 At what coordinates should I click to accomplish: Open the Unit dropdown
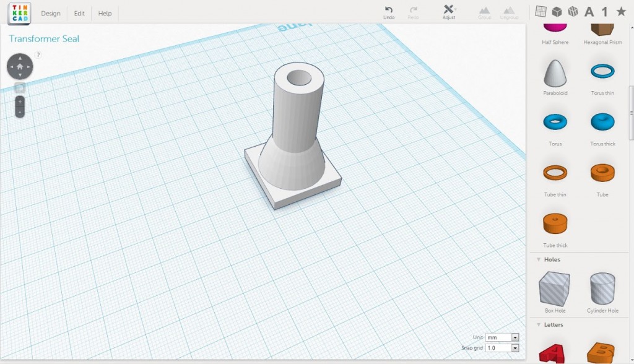[x=502, y=337]
